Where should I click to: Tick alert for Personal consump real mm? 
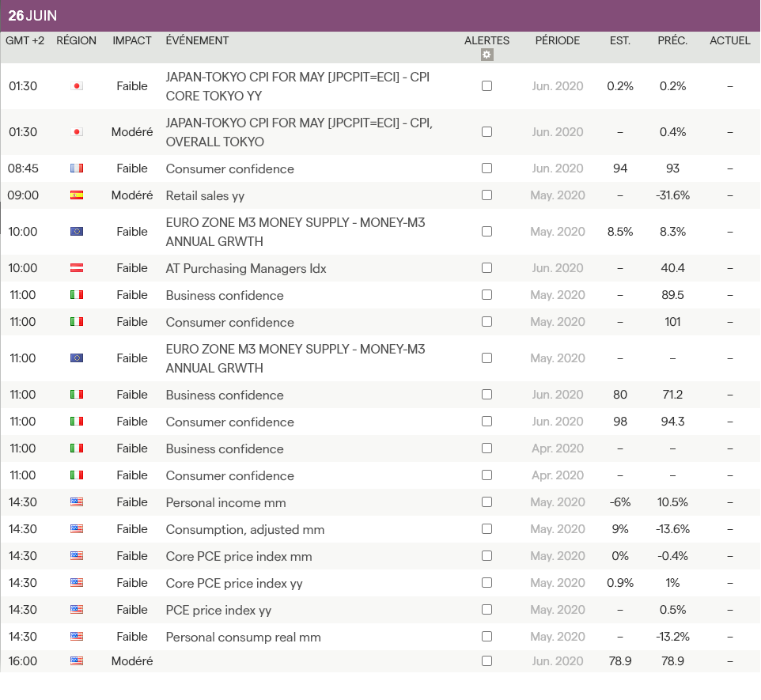487,637
